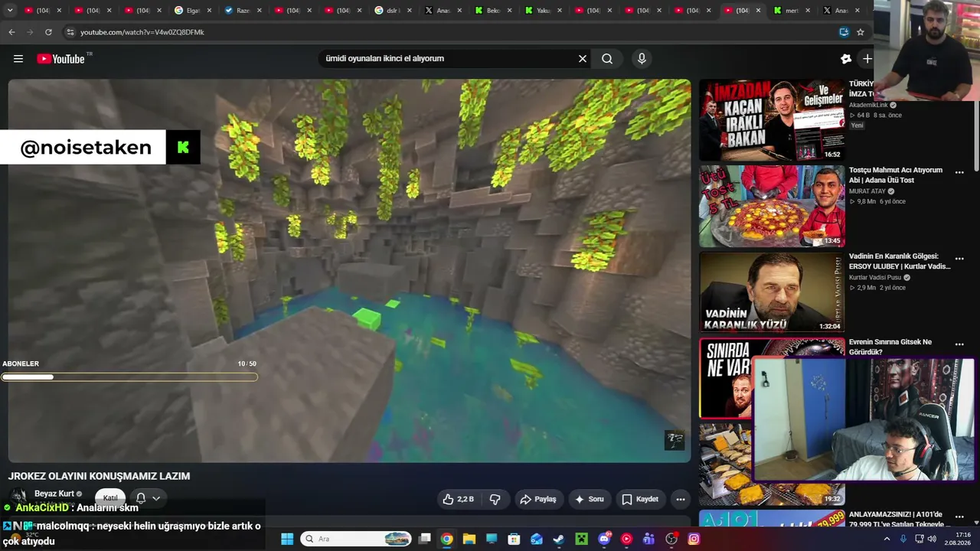Open Microsoft Store from the taskbar
Image resolution: width=980 pixels, height=551 pixels.
[514, 539]
